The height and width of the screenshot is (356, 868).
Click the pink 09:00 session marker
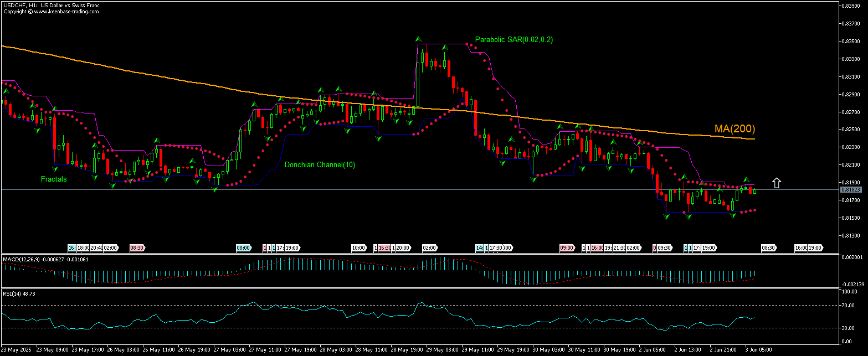[x=566, y=248]
